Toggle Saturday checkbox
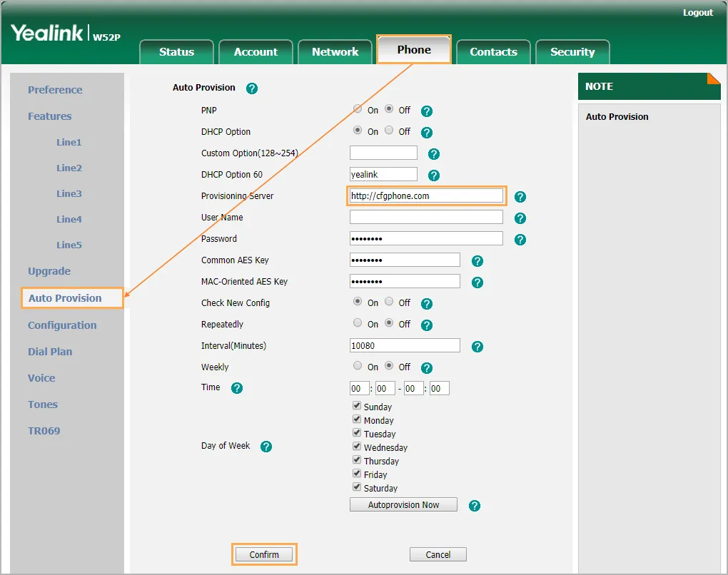Screen dimensions: 728x575 357,487
